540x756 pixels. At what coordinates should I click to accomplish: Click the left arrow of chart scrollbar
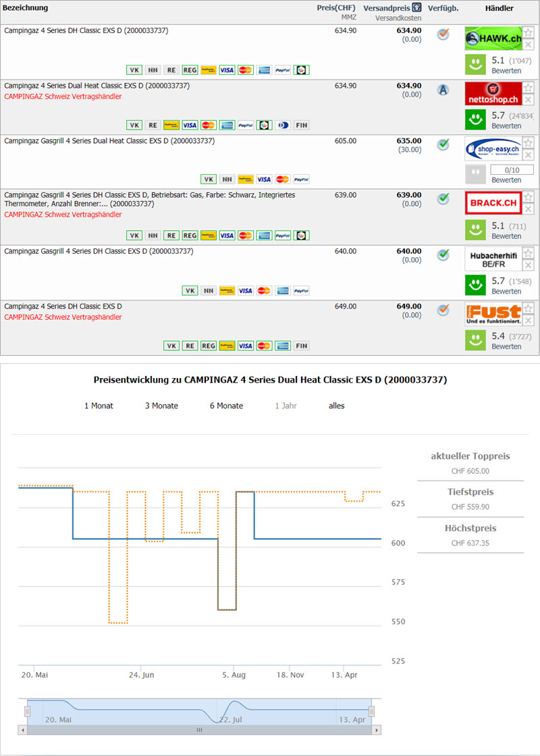pyautogui.click(x=22, y=730)
